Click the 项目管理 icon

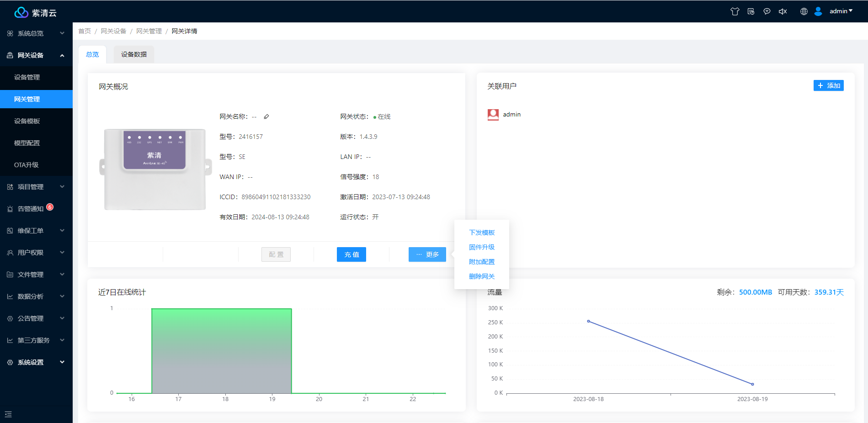pyautogui.click(x=10, y=187)
